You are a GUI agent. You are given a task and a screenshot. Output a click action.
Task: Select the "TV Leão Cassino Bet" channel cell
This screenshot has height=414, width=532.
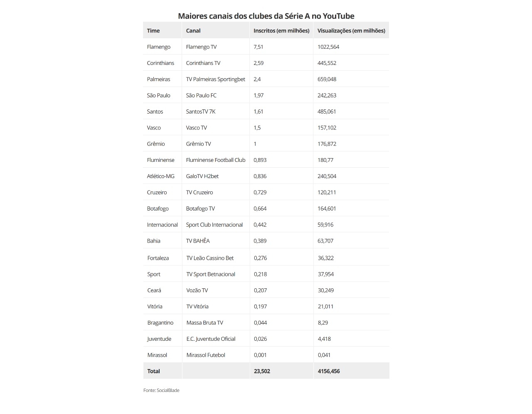pyautogui.click(x=210, y=258)
